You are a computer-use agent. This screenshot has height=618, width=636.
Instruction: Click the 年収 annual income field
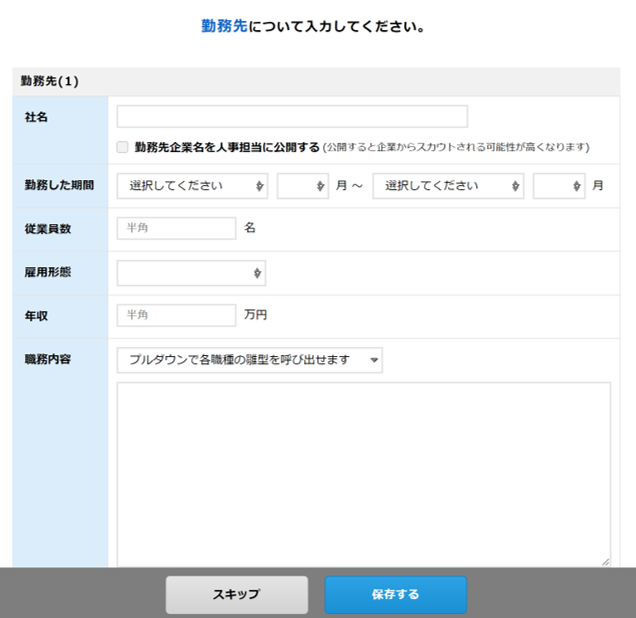[x=176, y=315]
